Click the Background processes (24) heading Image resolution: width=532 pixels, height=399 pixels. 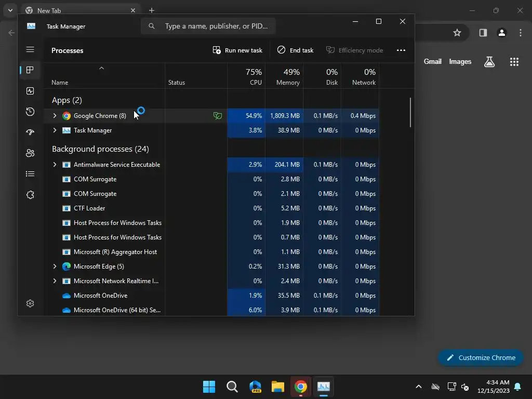point(100,149)
